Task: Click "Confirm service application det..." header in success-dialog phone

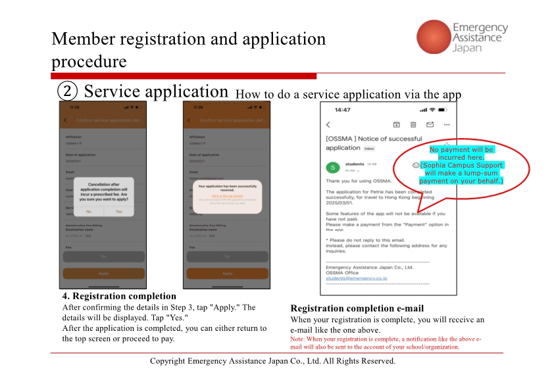Action: (233, 120)
